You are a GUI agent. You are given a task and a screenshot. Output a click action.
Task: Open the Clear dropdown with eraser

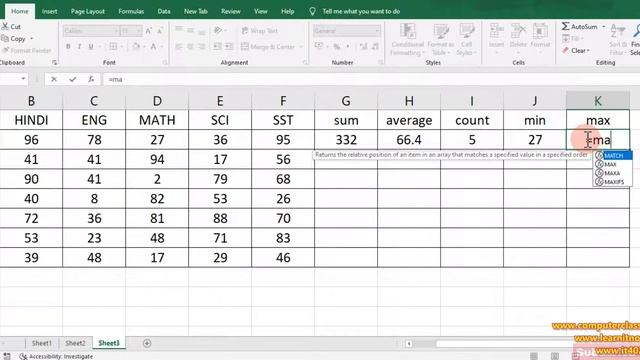pyautogui.click(x=576, y=51)
